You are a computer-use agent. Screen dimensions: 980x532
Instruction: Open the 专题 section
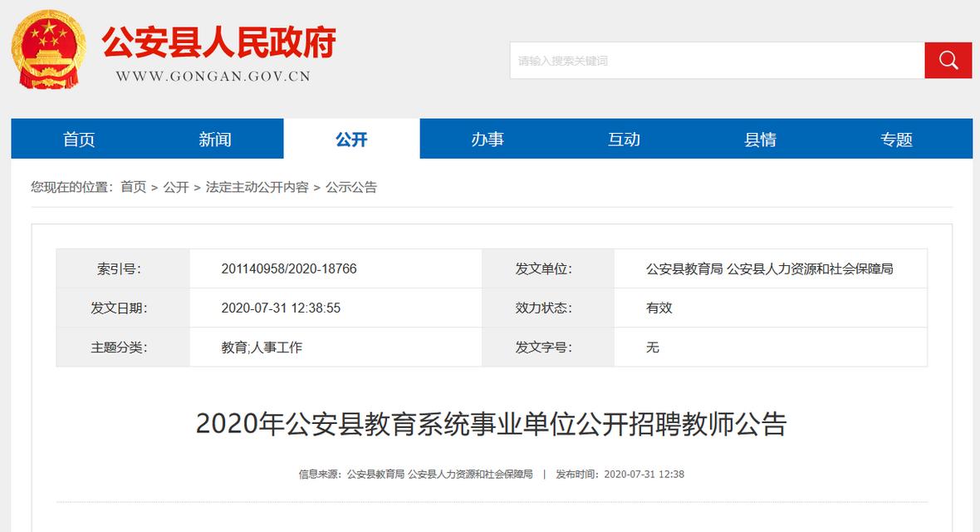(895, 139)
